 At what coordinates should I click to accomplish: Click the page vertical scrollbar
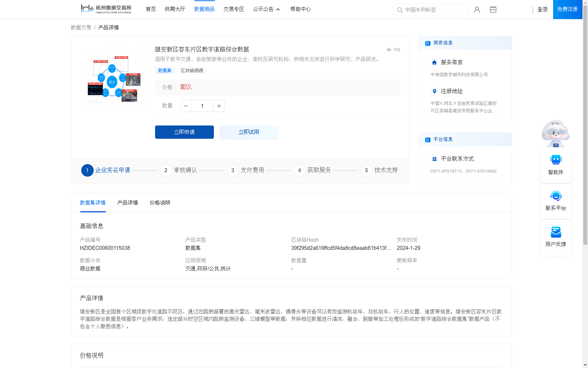coord(585,125)
